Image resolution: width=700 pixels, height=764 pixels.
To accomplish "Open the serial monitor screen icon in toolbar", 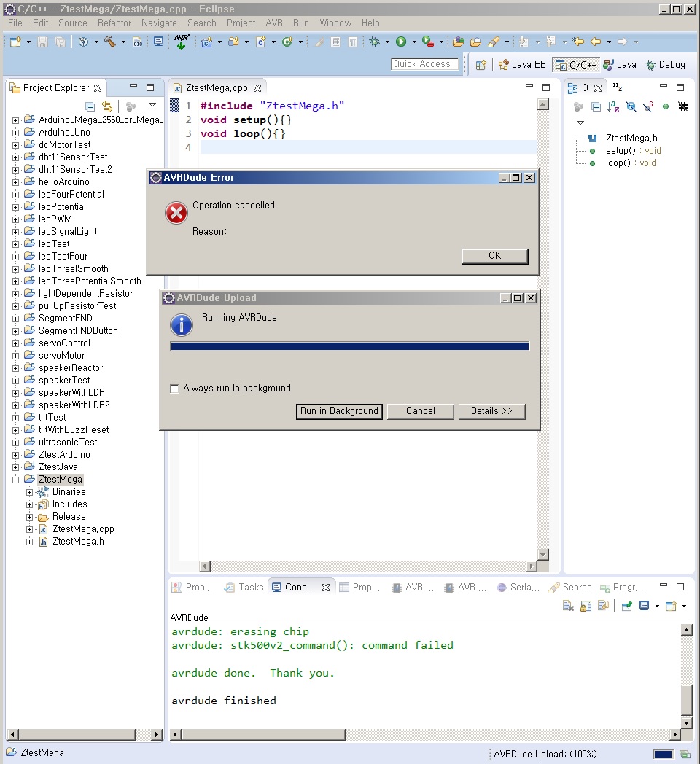I will [x=158, y=42].
